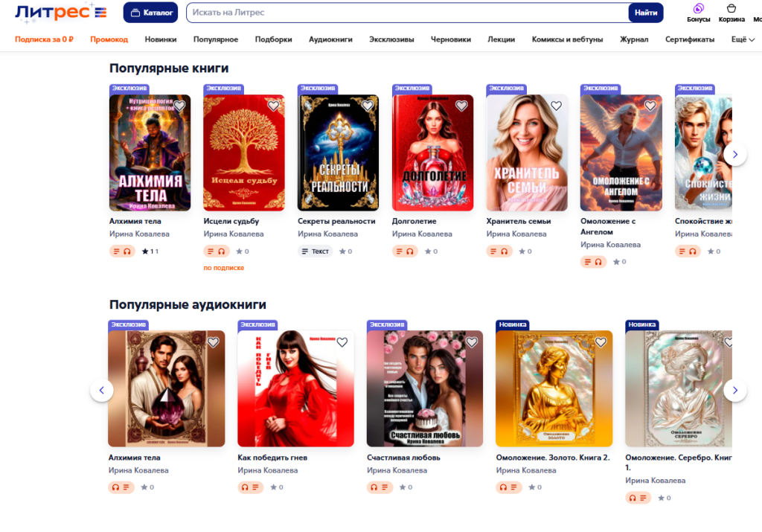
Task: Go to Комиксы и вебтуны section
Action: coord(567,39)
